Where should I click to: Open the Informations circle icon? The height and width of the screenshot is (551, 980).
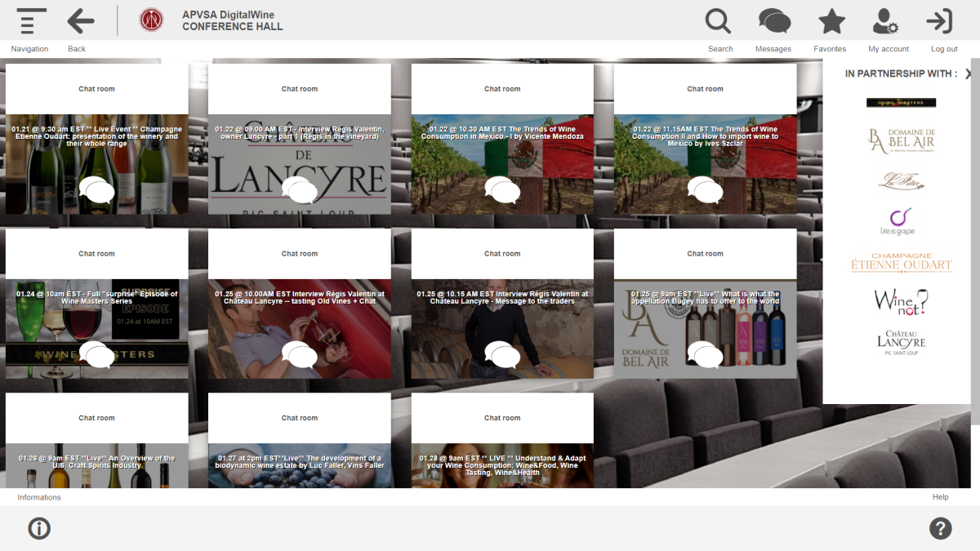(39, 528)
